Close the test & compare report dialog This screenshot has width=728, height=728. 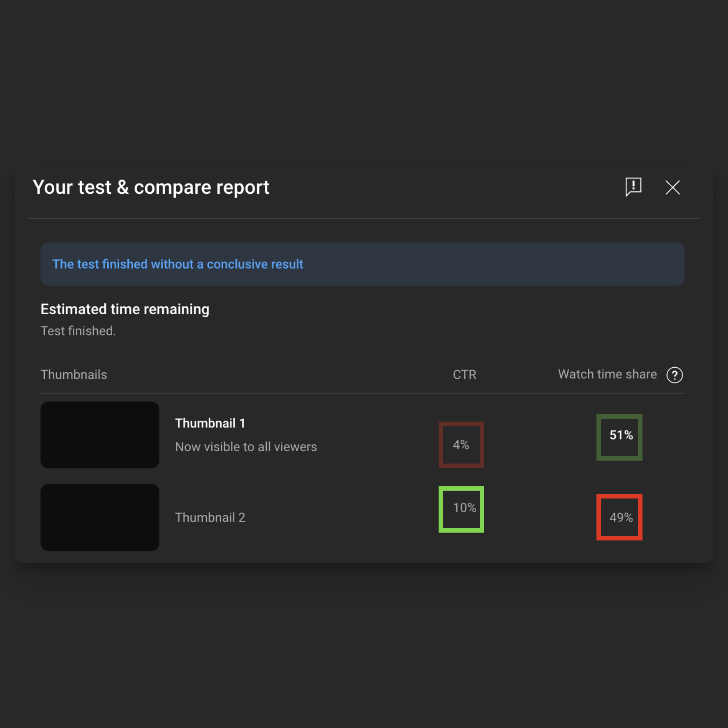click(673, 188)
